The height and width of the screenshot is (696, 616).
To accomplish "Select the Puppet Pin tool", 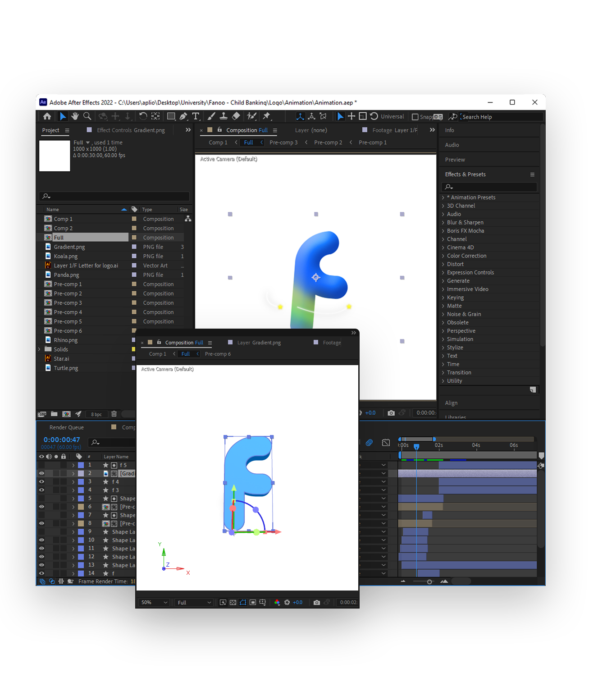I will (x=267, y=116).
